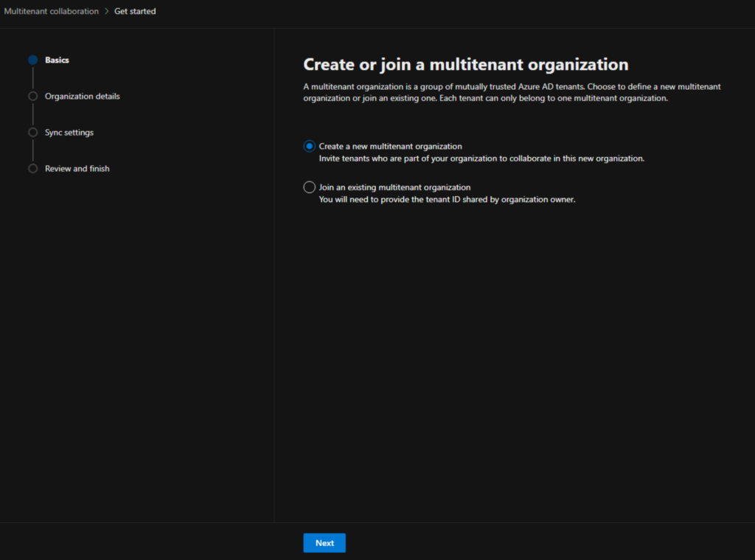Open the Sync settings step label
This screenshot has height=560, width=755.
tap(69, 133)
